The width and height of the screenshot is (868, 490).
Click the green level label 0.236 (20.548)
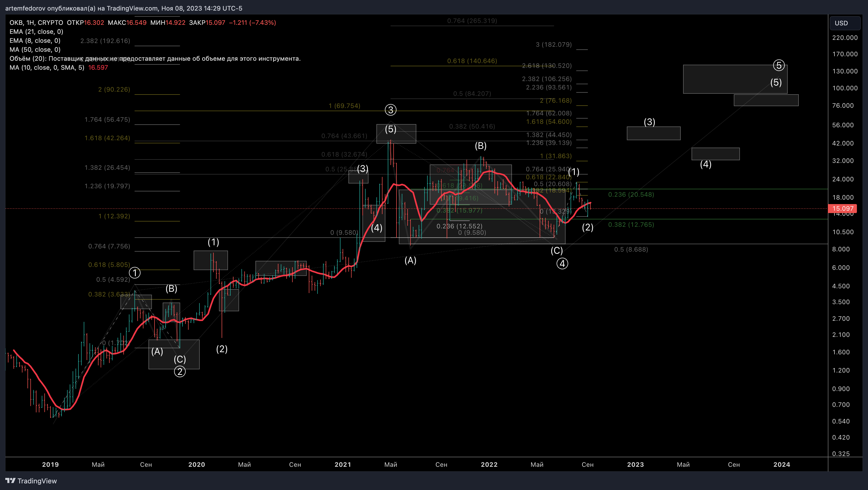[x=631, y=195]
